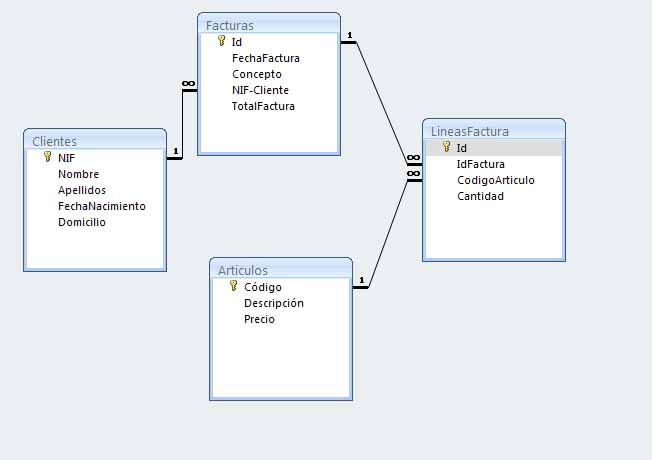Click the primary key icon in Facturas table
Viewport: 652px width, 460px height.
pyautogui.click(x=220, y=42)
